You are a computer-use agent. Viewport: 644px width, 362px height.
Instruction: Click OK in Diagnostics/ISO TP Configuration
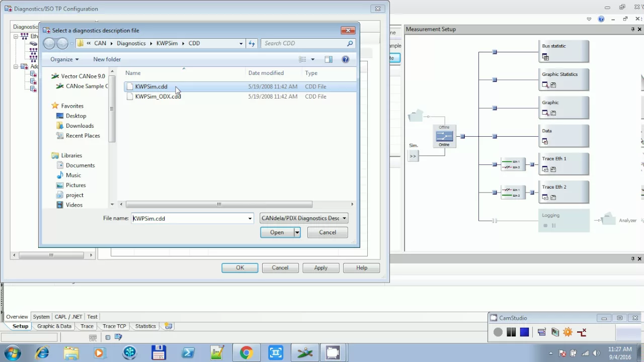[240, 268]
